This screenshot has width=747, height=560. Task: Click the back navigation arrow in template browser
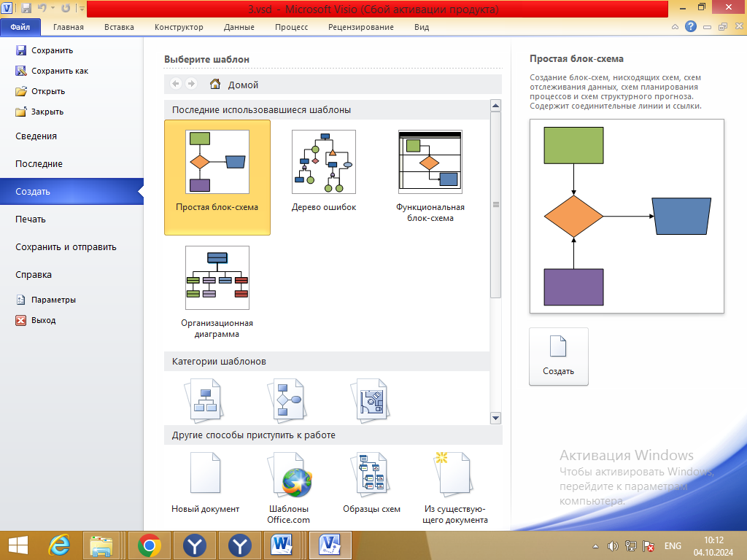[176, 84]
